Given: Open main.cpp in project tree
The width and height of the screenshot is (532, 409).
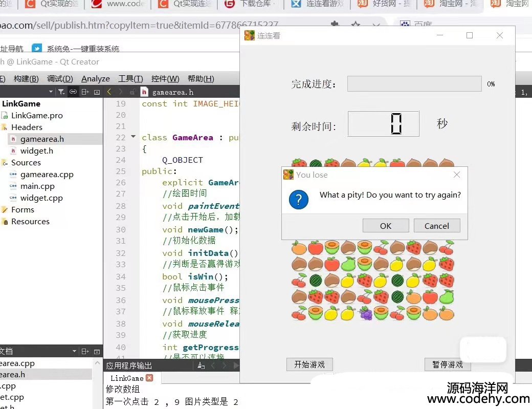Looking at the screenshot, I should coord(37,186).
